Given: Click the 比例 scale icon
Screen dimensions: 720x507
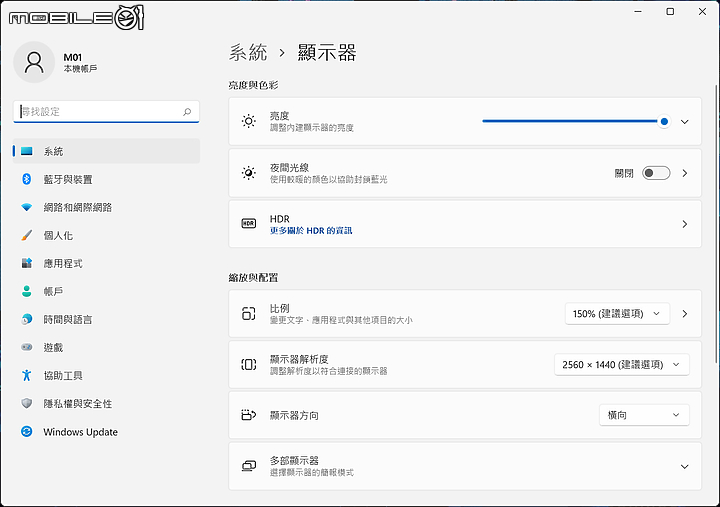Looking at the screenshot, I should [248, 314].
